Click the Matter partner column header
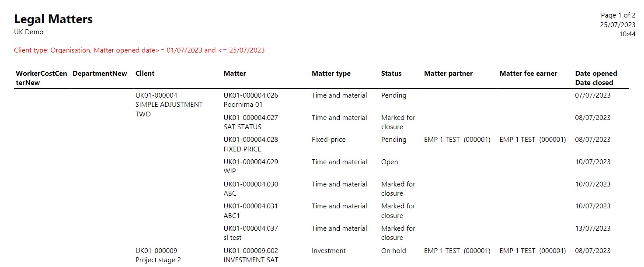The height and width of the screenshot is (267, 644). [448, 74]
